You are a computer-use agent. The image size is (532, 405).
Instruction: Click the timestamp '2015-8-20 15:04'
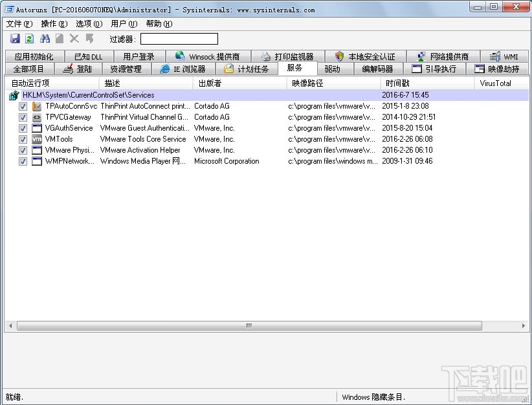(407, 128)
